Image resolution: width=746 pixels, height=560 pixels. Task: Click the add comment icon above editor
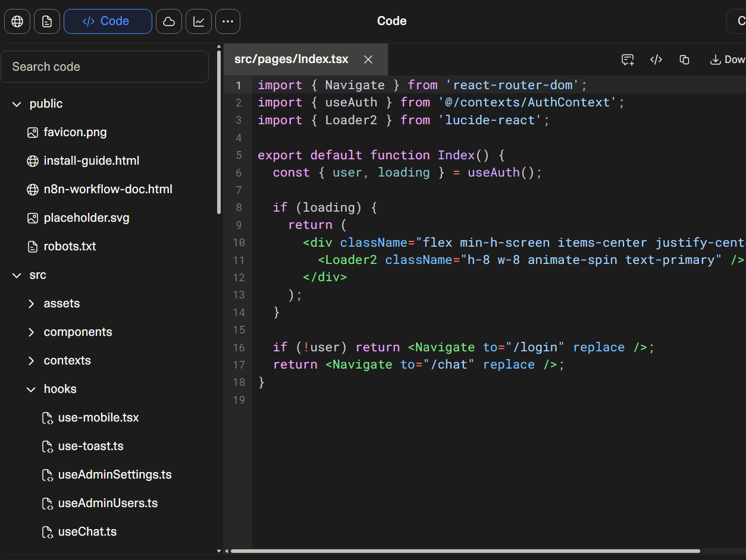pos(628,59)
